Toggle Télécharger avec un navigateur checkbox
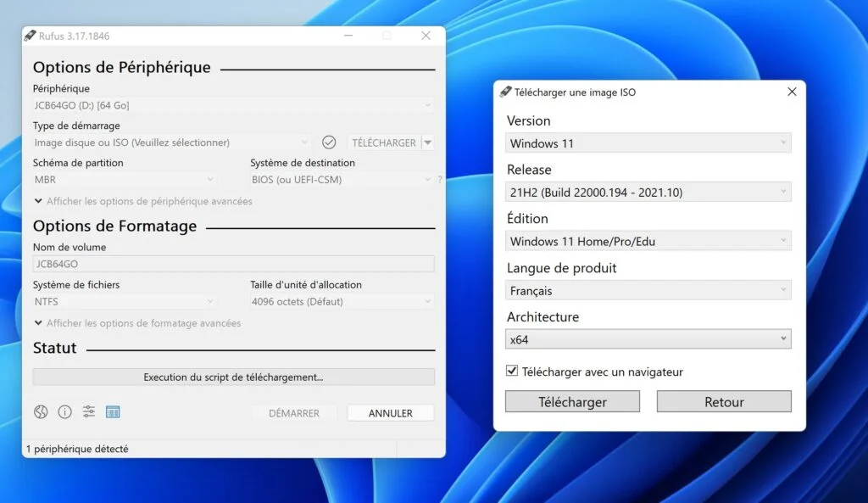 point(512,371)
